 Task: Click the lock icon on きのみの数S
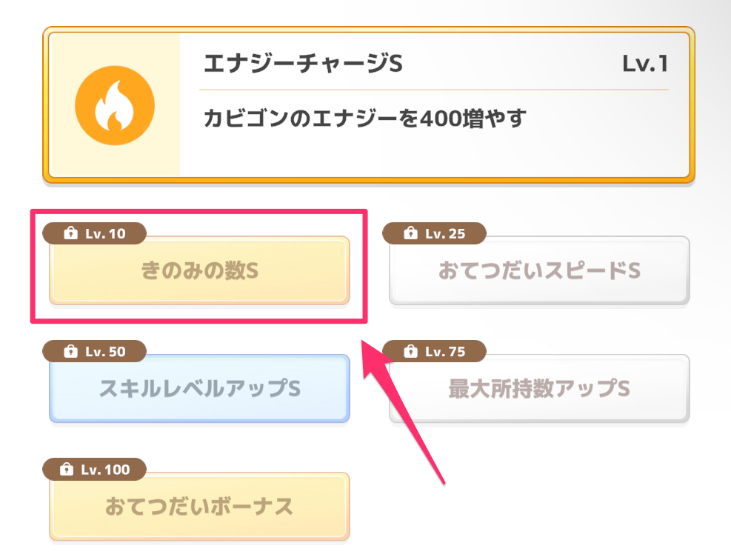coord(70,233)
